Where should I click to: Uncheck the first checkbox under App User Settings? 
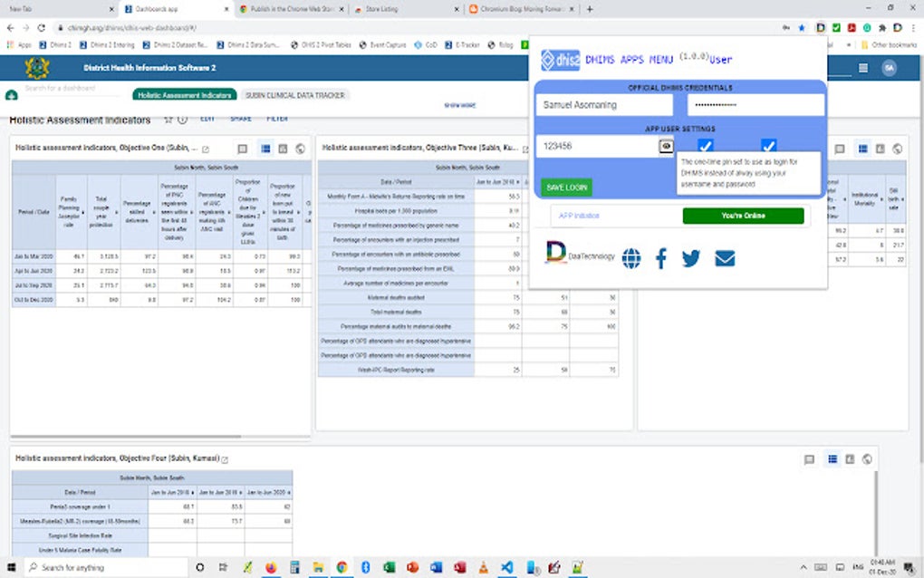(x=705, y=143)
